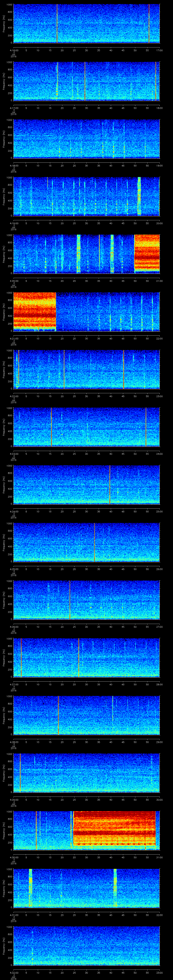Click the 19:00 end time label
Image resolution: width=173 pixels, height=980 pixels.
click(x=159, y=166)
